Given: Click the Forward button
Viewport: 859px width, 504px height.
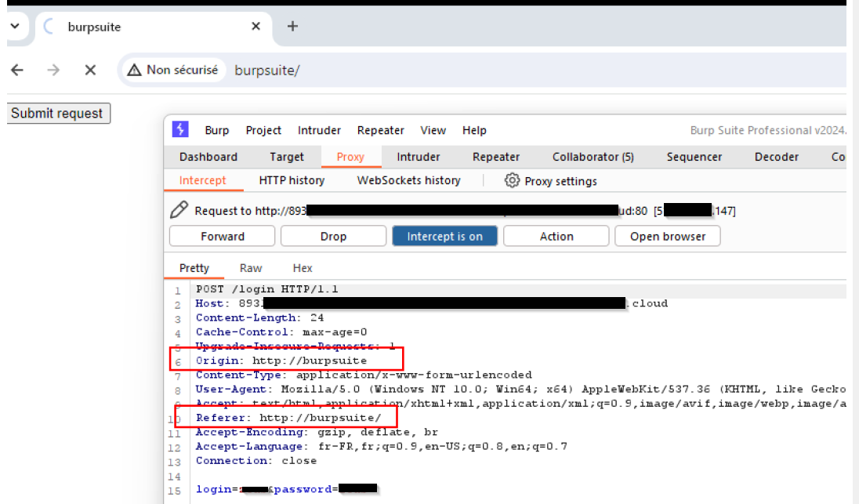Looking at the screenshot, I should click(x=223, y=236).
